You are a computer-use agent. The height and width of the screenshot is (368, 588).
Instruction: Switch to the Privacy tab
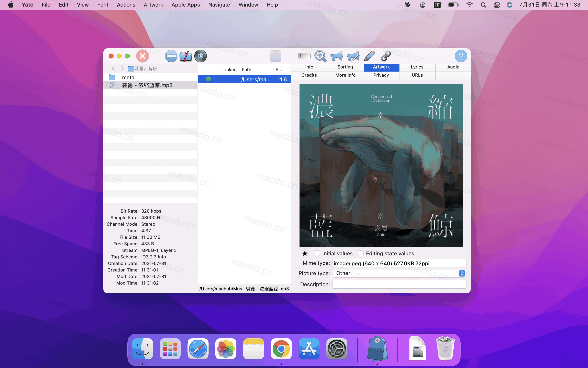381,75
